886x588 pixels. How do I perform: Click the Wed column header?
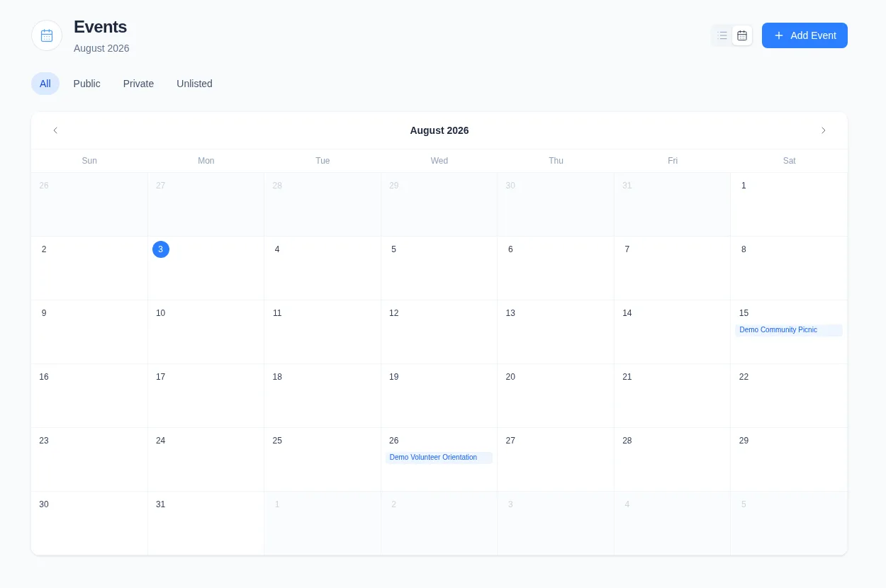[439, 161]
